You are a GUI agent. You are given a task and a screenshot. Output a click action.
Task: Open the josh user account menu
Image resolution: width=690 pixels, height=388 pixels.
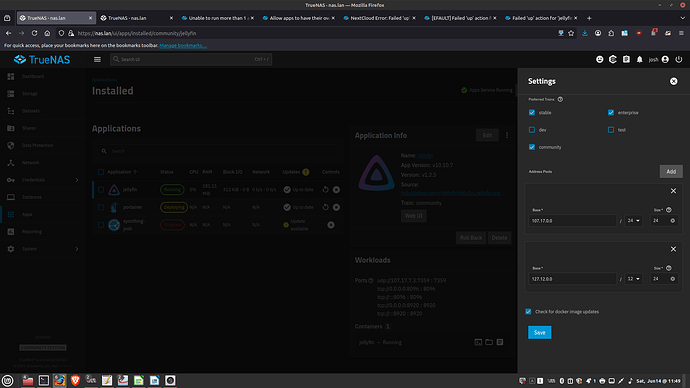point(659,59)
